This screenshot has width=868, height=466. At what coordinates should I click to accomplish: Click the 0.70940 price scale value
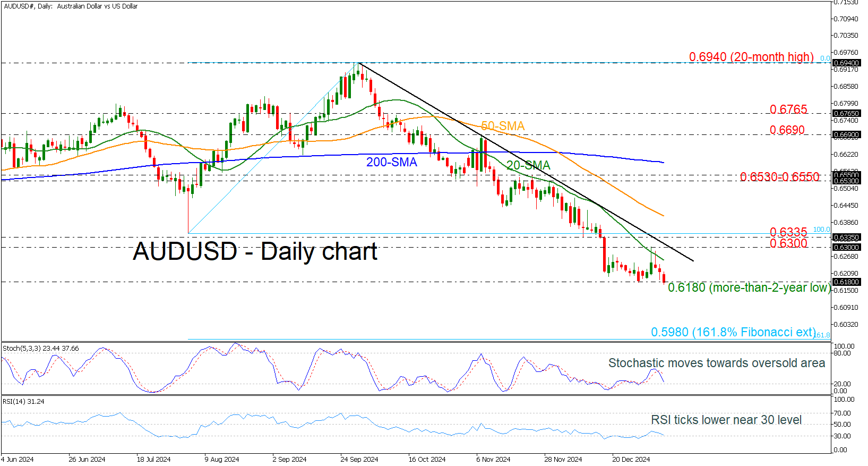click(x=847, y=19)
